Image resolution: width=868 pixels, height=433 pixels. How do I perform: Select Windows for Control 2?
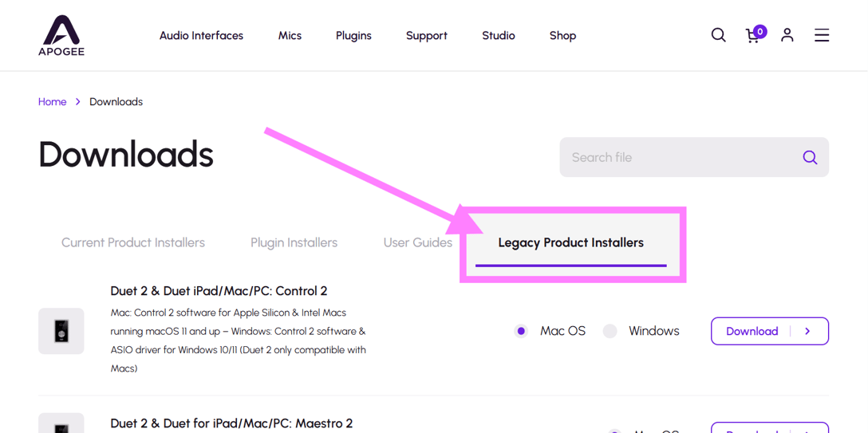(x=610, y=331)
